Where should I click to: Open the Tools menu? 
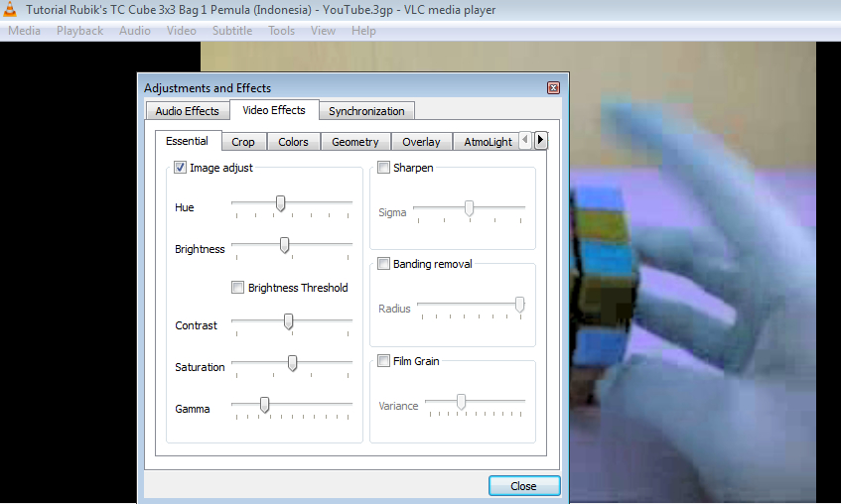(x=282, y=31)
